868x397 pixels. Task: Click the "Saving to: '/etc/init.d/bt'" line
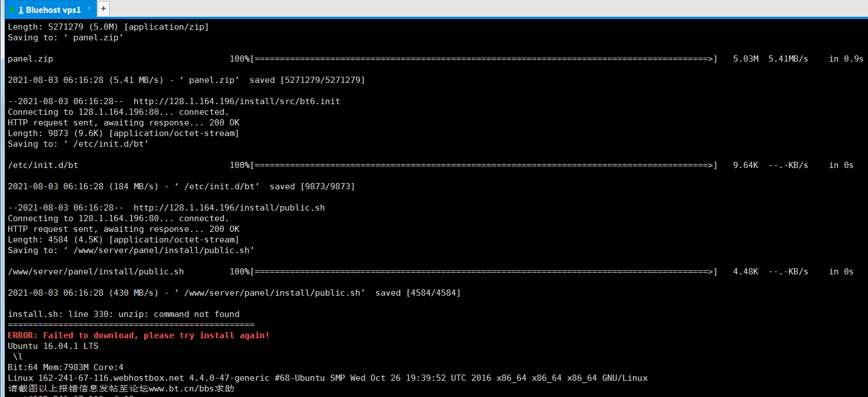click(78, 144)
